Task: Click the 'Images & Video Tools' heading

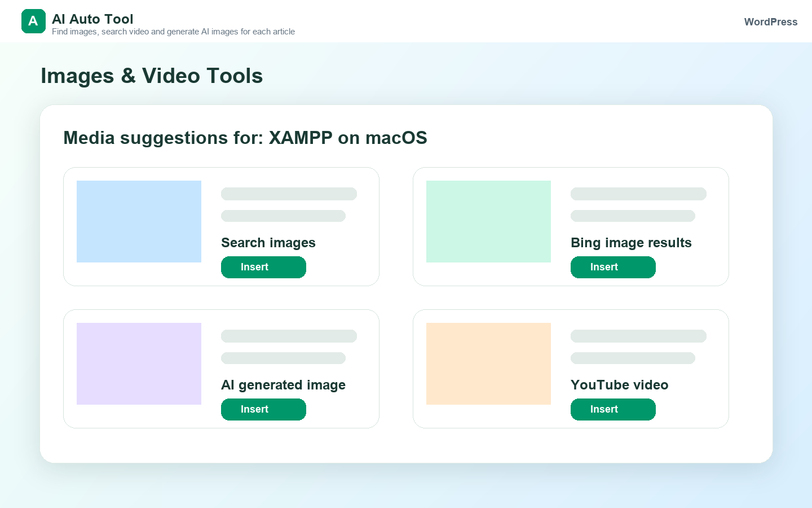Action: coord(152,76)
